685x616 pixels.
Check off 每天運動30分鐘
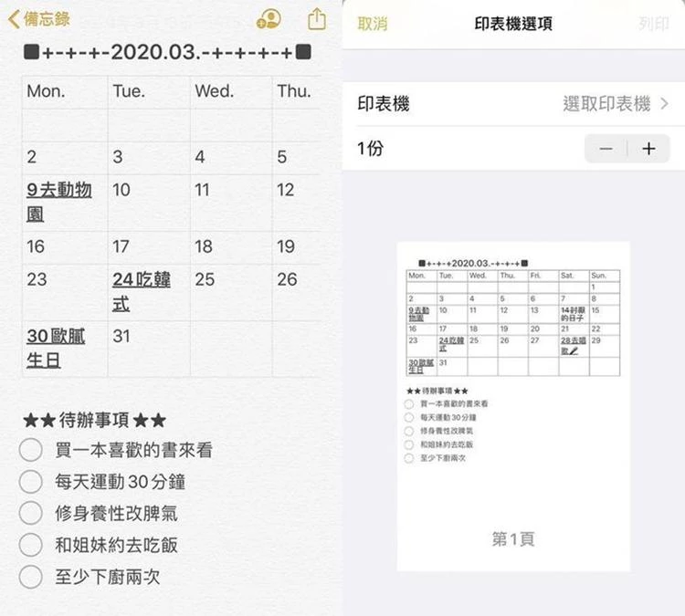click(x=30, y=482)
